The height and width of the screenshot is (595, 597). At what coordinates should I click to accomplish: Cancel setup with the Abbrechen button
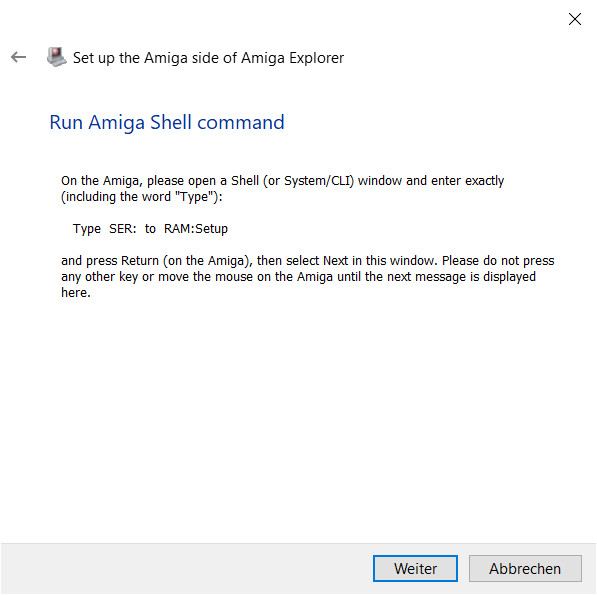tap(525, 568)
